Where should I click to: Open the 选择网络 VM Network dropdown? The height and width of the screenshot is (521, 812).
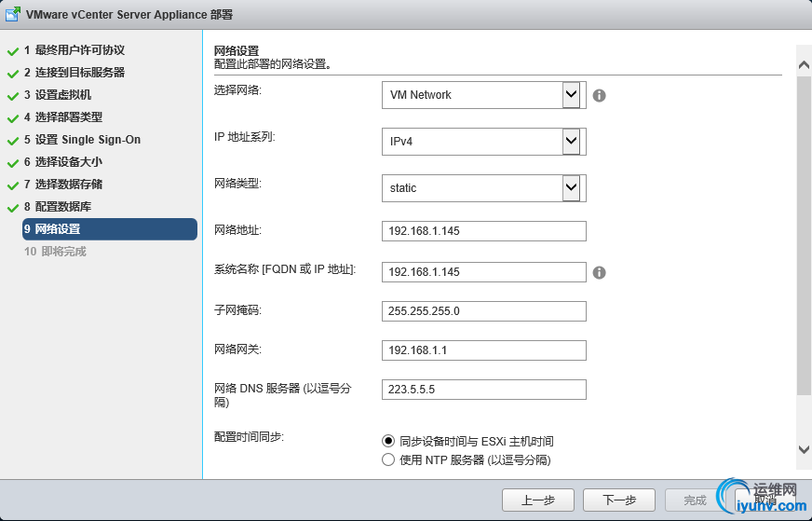click(x=483, y=95)
